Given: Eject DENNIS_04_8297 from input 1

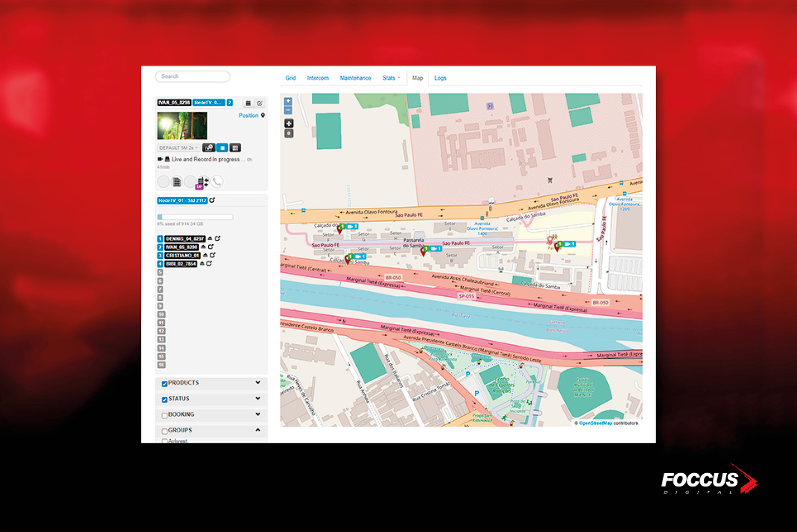Looking at the screenshot, I should click(210, 239).
